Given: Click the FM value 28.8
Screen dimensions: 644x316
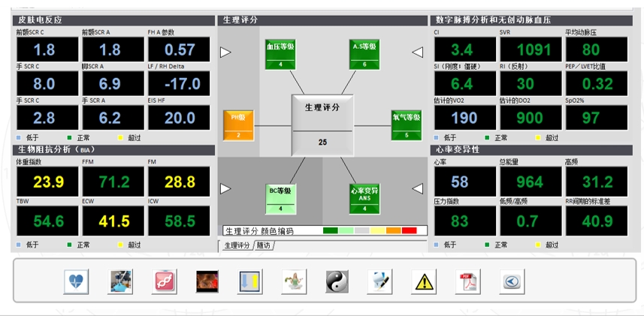Looking at the screenshot, I should coord(179,182).
